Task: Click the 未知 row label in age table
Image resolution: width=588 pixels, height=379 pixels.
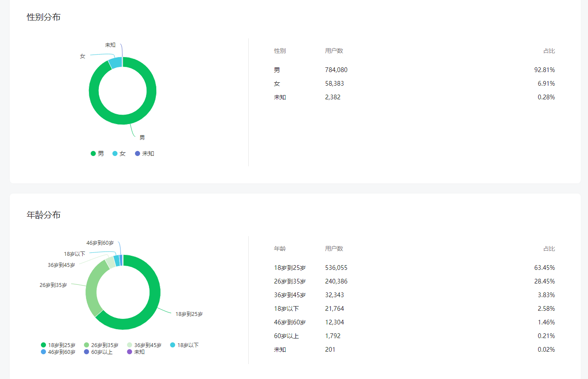Action: coord(280,350)
